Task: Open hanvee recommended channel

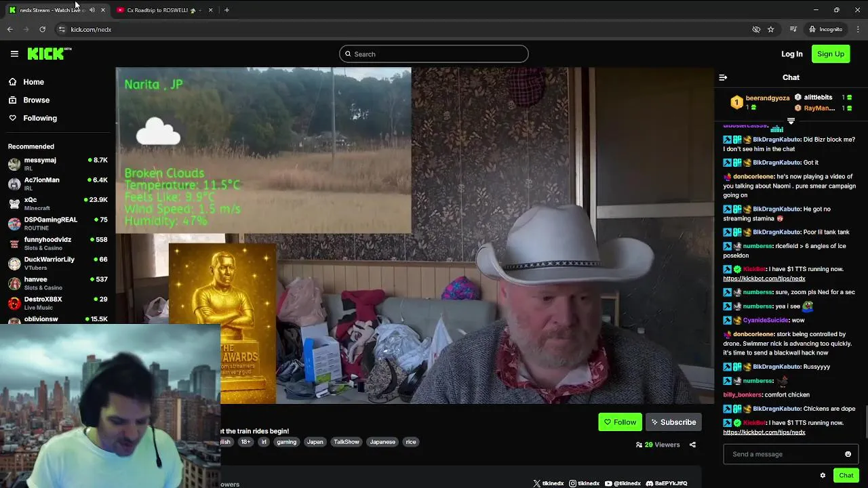Action: [x=58, y=283]
